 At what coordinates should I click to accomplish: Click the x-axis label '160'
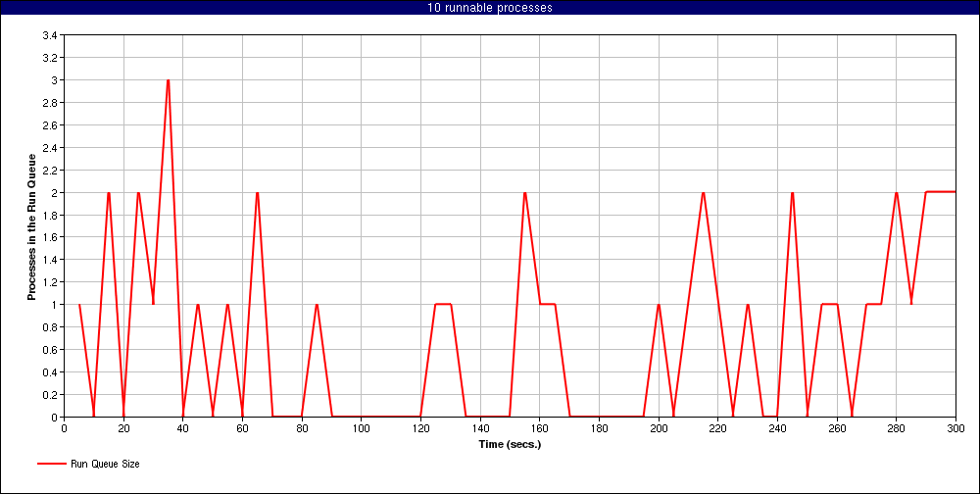(539, 427)
